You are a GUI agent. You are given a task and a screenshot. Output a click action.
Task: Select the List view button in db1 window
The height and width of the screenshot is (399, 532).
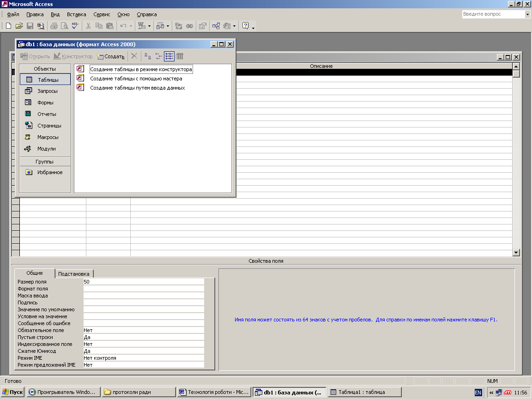pos(169,56)
